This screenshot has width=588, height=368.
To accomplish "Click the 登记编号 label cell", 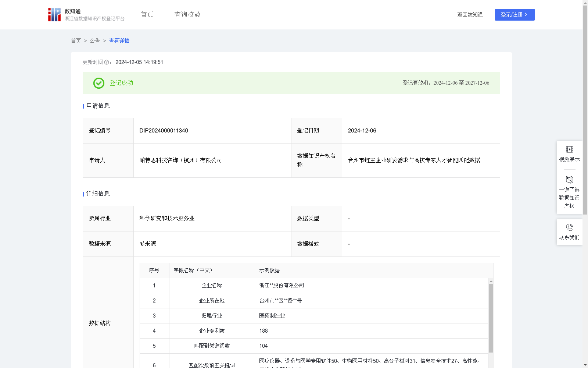I will tap(108, 131).
